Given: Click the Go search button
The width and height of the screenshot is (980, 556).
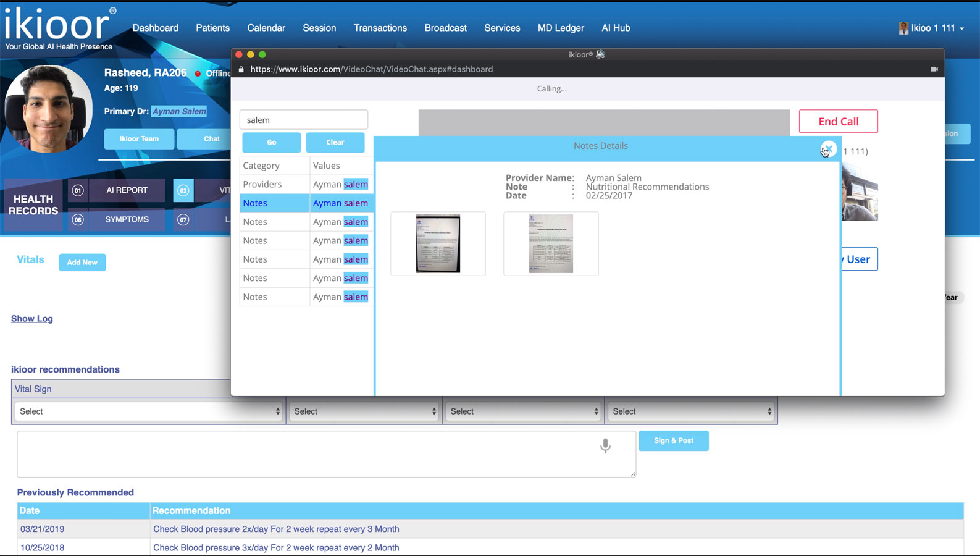Looking at the screenshot, I should coord(271,142).
